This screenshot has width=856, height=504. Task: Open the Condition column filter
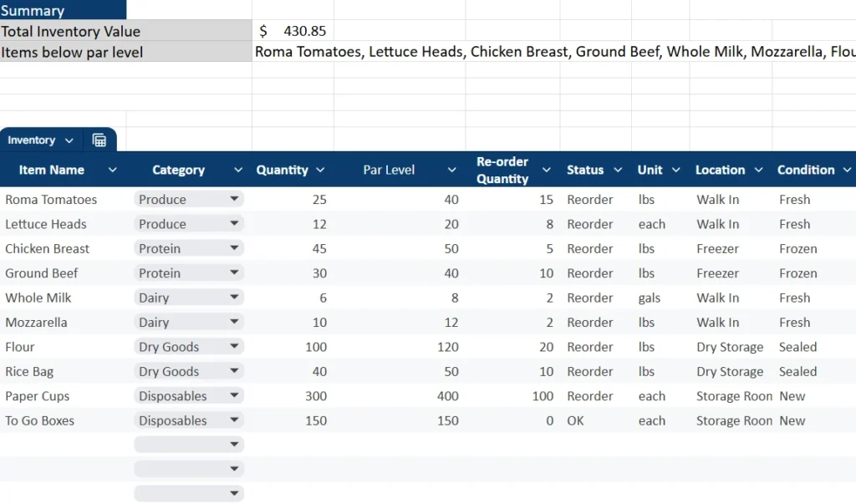click(844, 169)
